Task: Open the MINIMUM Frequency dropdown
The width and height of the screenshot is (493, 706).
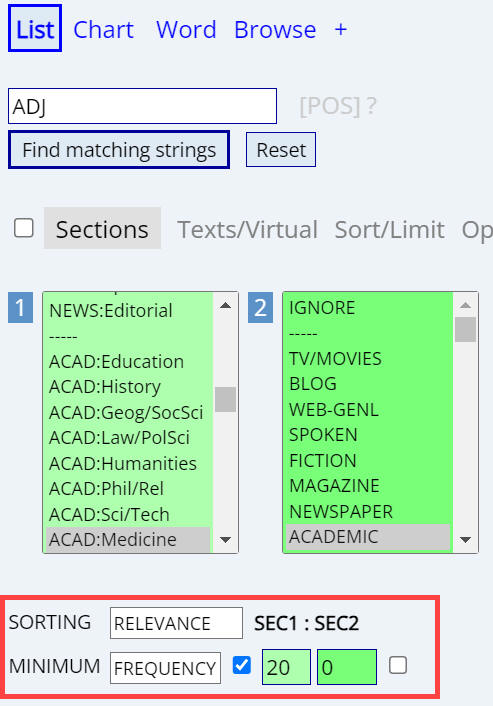Action: coord(165,668)
